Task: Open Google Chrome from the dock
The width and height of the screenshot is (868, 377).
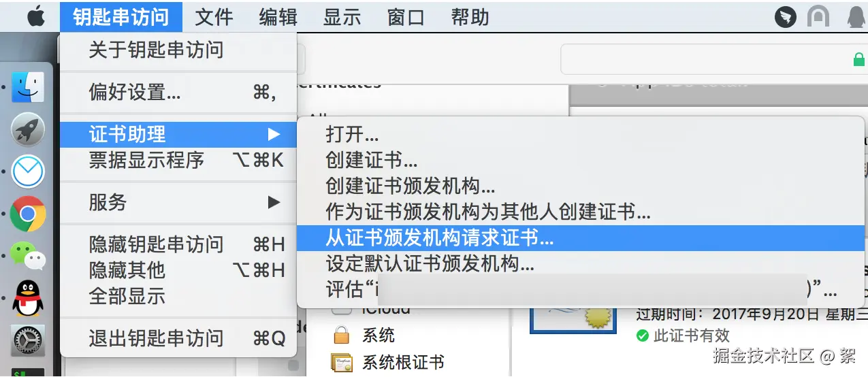Action: pyautogui.click(x=28, y=214)
